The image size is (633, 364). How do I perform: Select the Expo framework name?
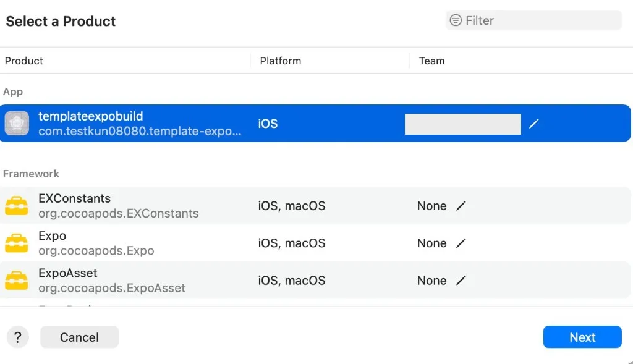tap(52, 235)
